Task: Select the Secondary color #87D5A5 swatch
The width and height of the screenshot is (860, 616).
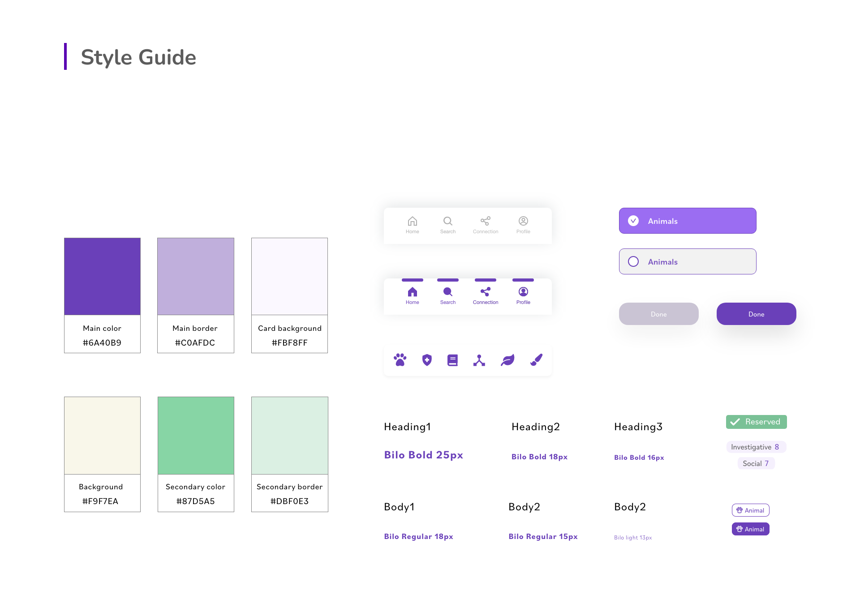Action: [196, 436]
